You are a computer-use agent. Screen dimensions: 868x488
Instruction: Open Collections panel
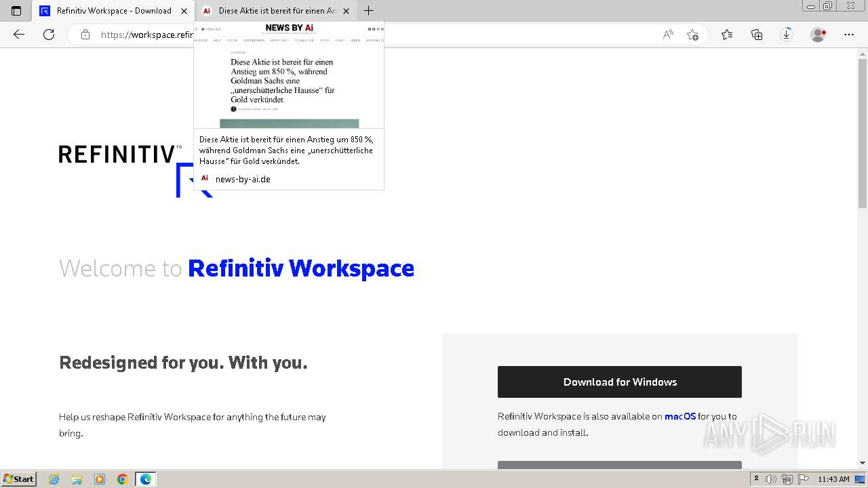(757, 35)
